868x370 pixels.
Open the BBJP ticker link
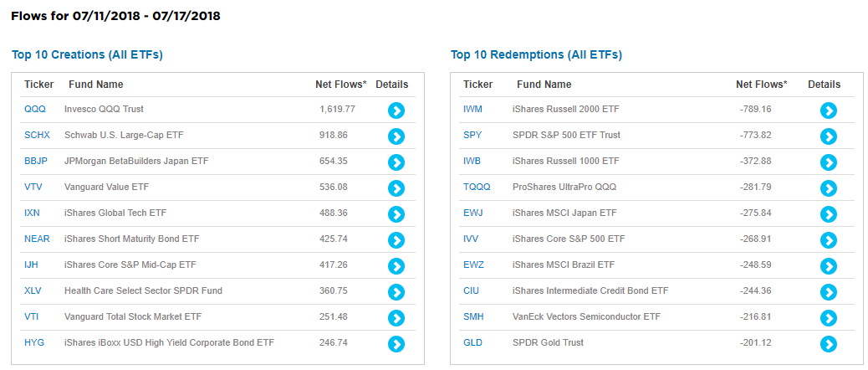coord(36,162)
